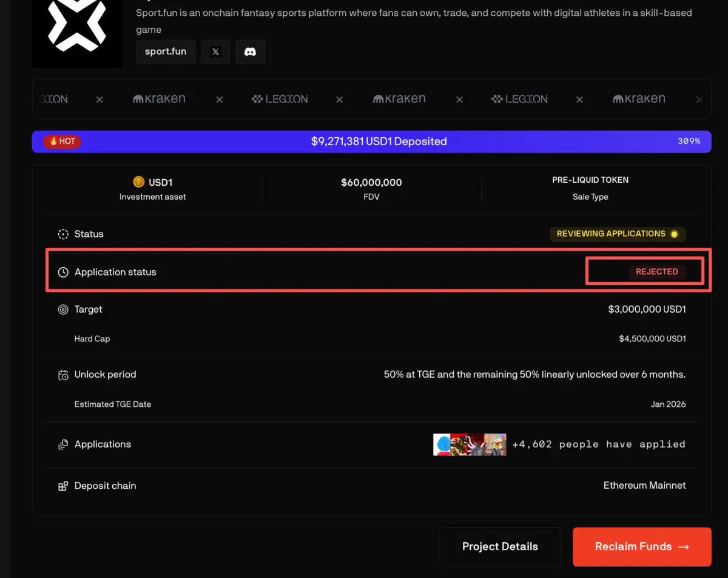Image resolution: width=728 pixels, height=578 pixels.
Task: Click the Unlock period calendar icon
Action: point(63,375)
